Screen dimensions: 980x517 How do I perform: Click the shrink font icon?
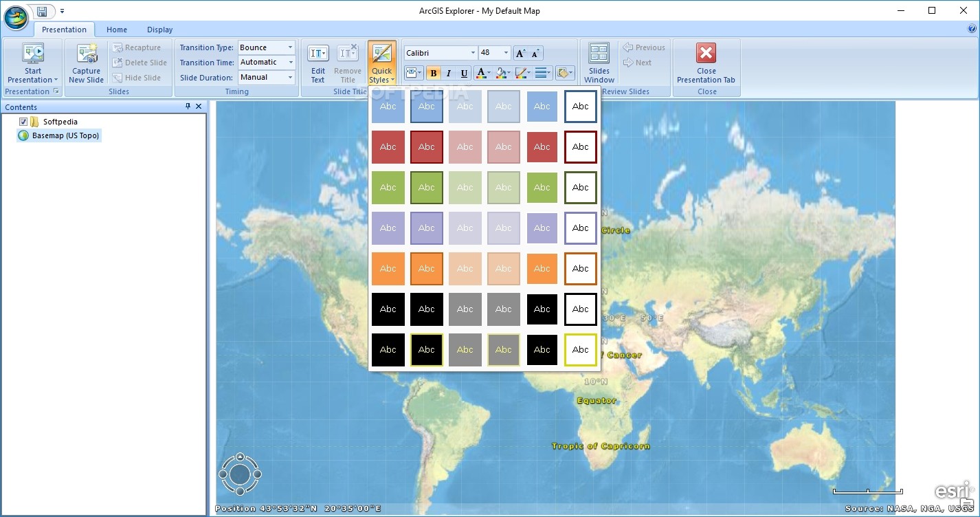coord(536,53)
